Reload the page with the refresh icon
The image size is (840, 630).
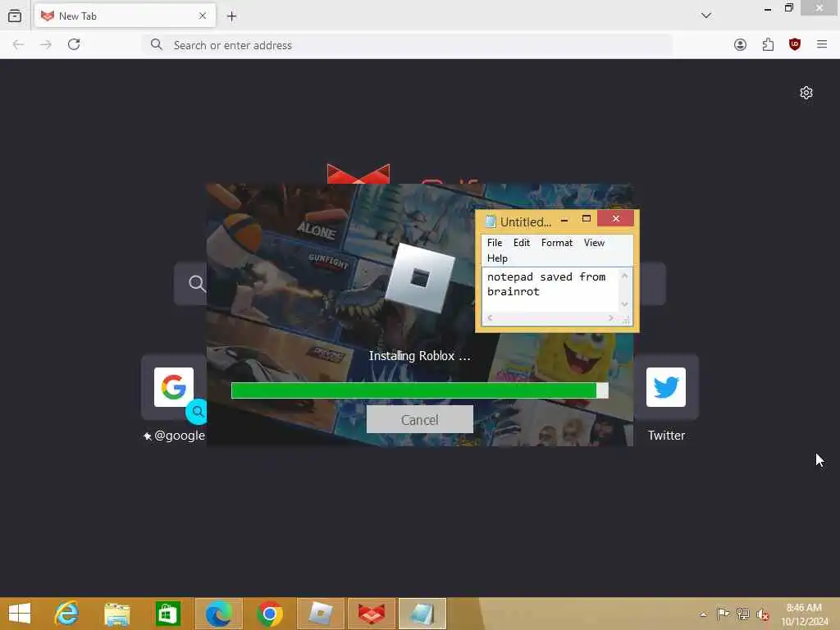pyautogui.click(x=74, y=44)
